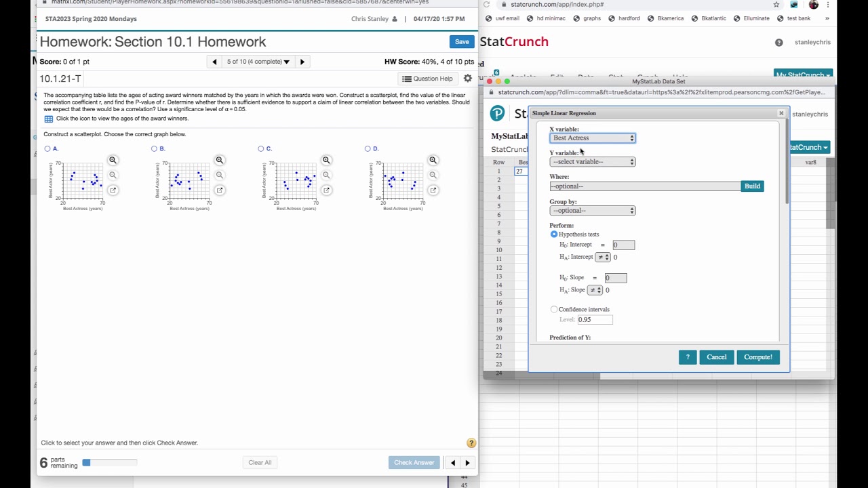Viewport: 868px width, 488px height.
Task: Click Check Answer
Action: (x=414, y=463)
